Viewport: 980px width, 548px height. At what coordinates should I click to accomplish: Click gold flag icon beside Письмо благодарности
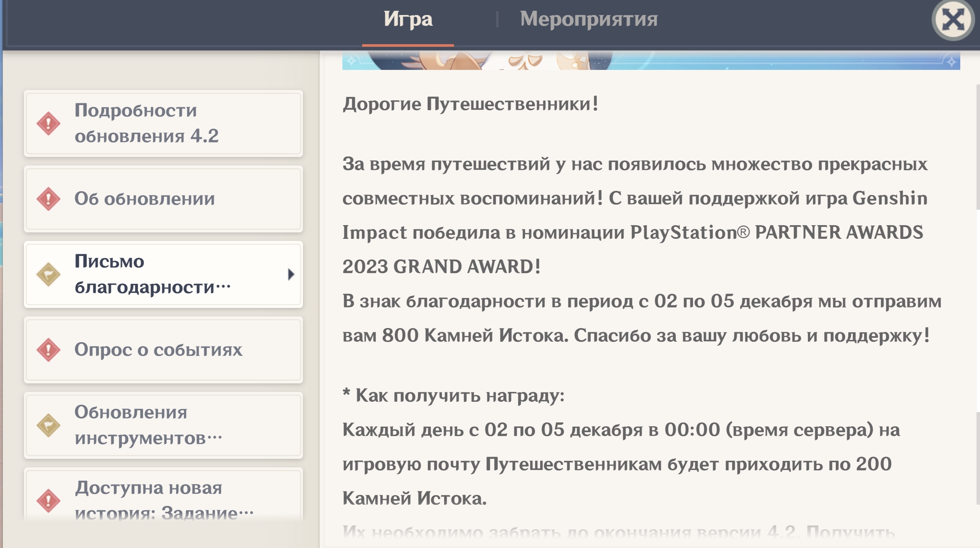pyautogui.click(x=48, y=274)
